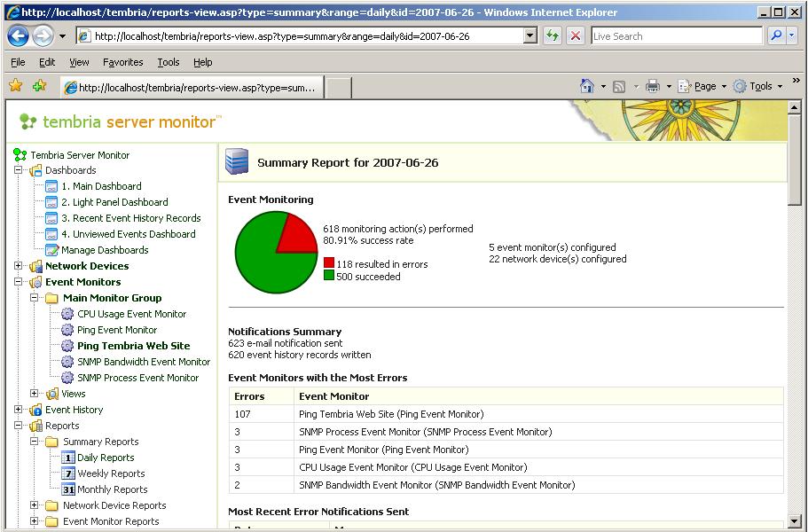Click the tembria server monitor logo
808x532 pixels.
[x=120, y=121]
